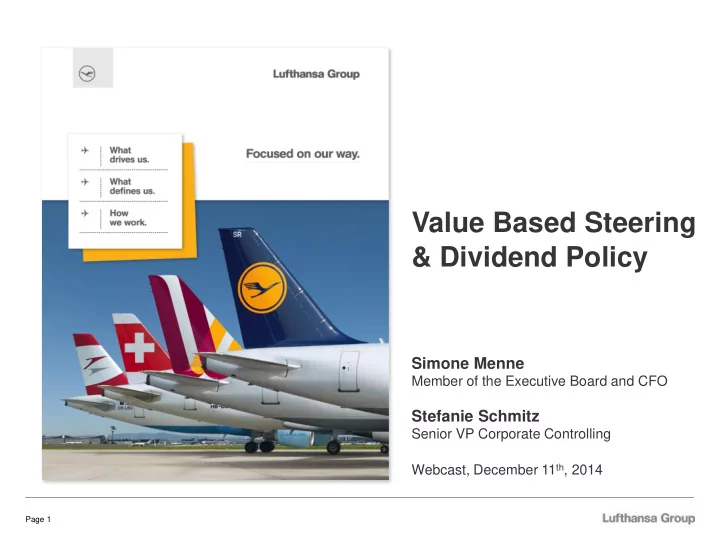Click the Swiss white cross tail logo
The width and height of the screenshot is (720, 540).
(x=140, y=348)
